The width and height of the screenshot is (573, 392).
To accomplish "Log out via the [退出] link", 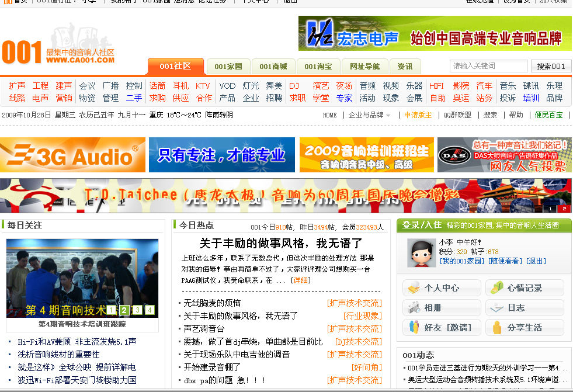I will (x=536, y=261).
